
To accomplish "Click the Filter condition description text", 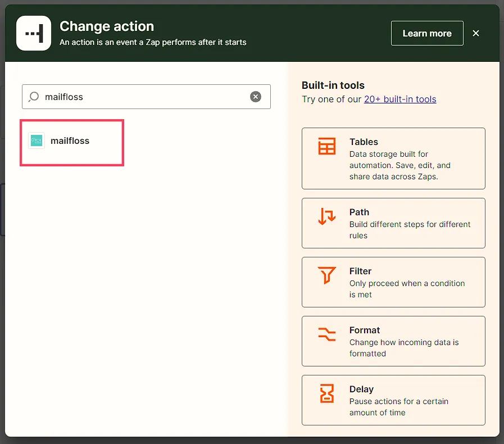I will 407,289.
